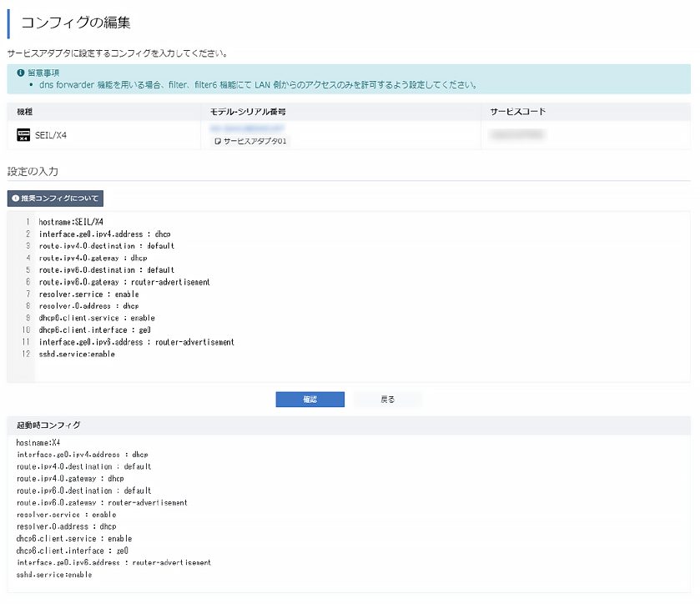Click the info icon beside 留意事項
This screenshot has height=604, width=700.
(21, 73)
